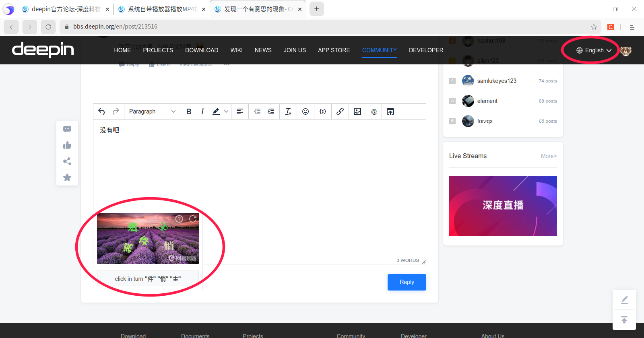This screenshot has width=644, height=338.
Task: Refresh the captcha image
Action: [x=193, y=219]
